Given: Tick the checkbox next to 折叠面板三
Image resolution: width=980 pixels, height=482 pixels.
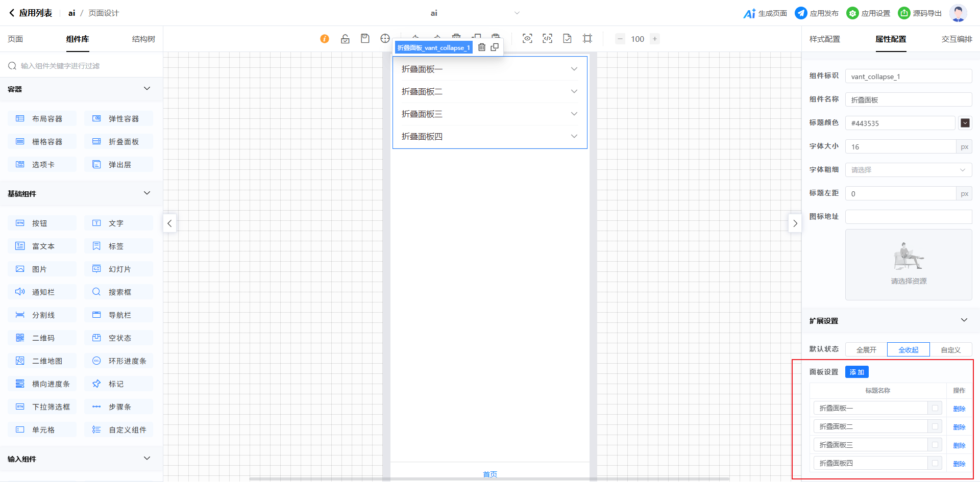Looking at the screenshot, I should (x=935, y=445).
